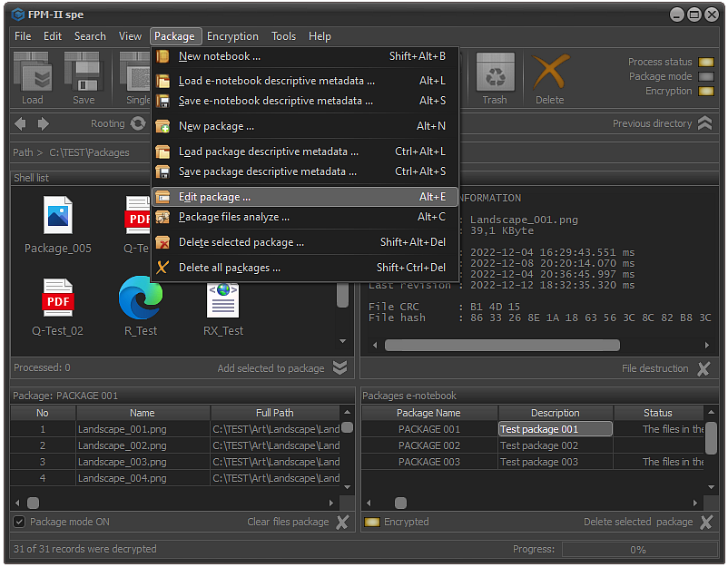Select the Package_005 image file
This screenshot has width=728, height=567.
click(58, 215)
